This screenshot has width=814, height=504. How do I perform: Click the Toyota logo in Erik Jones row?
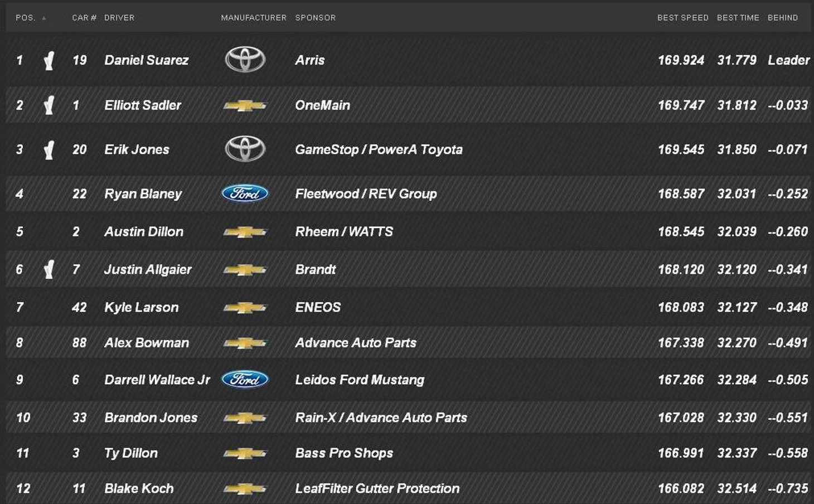pyautogui.click(x=245, y=149)
